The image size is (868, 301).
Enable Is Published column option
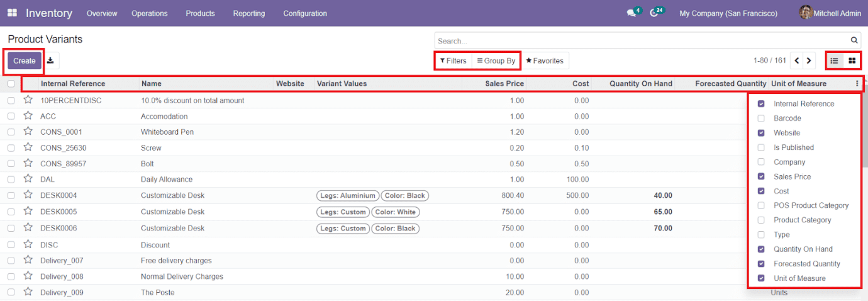point(762,147)
